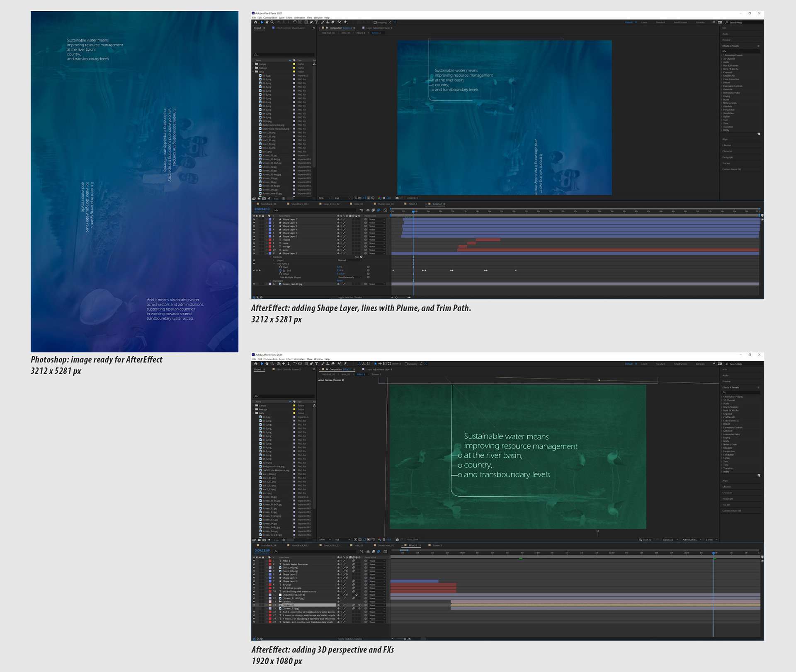The height and width of the screenshot is (672, 796).
Task: Select the Pen tool in top After Effects toolbar
Action: pos(311,22)
